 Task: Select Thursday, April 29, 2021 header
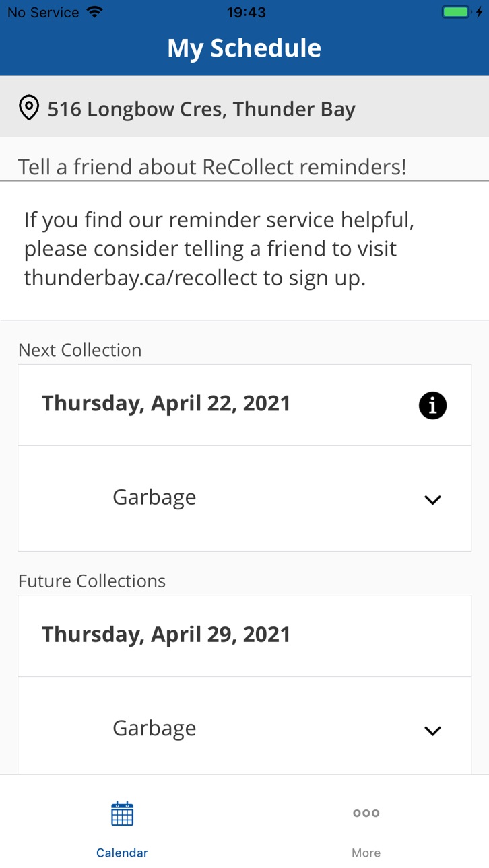click(244, 636)
